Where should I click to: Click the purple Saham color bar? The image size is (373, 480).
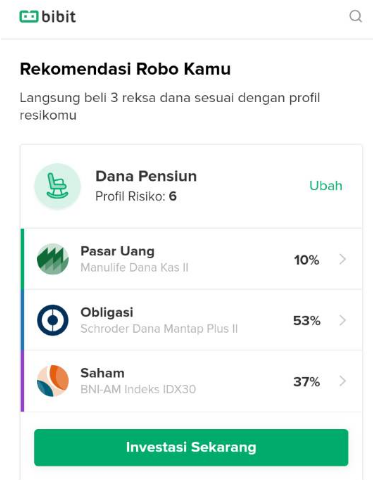point(22,381)
